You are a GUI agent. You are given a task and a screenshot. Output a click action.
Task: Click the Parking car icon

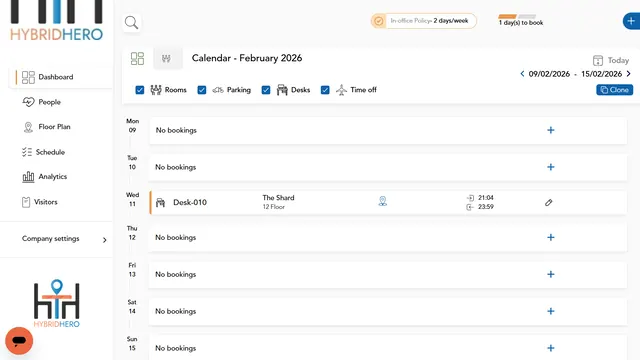(218, 90)
